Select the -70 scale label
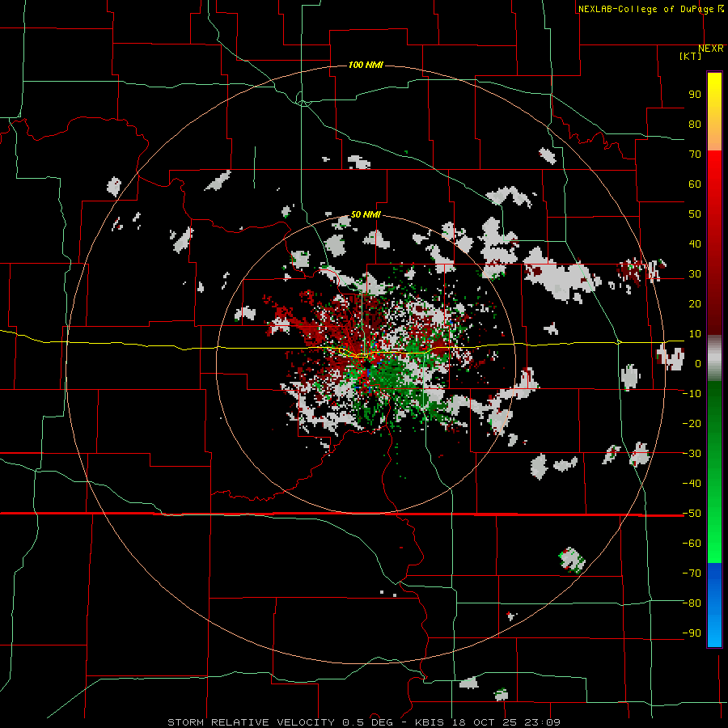 coord(692,574)
